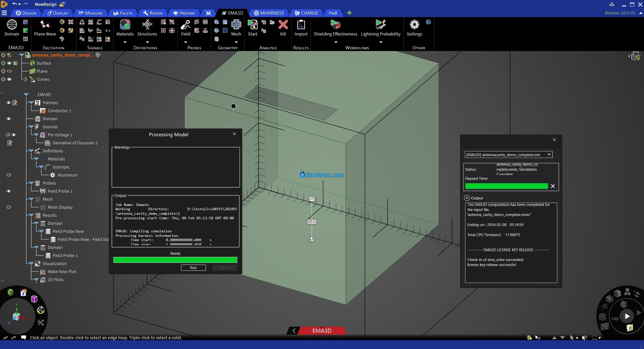
Task: Collapse the Sources tree node
Action: [31, 127]
